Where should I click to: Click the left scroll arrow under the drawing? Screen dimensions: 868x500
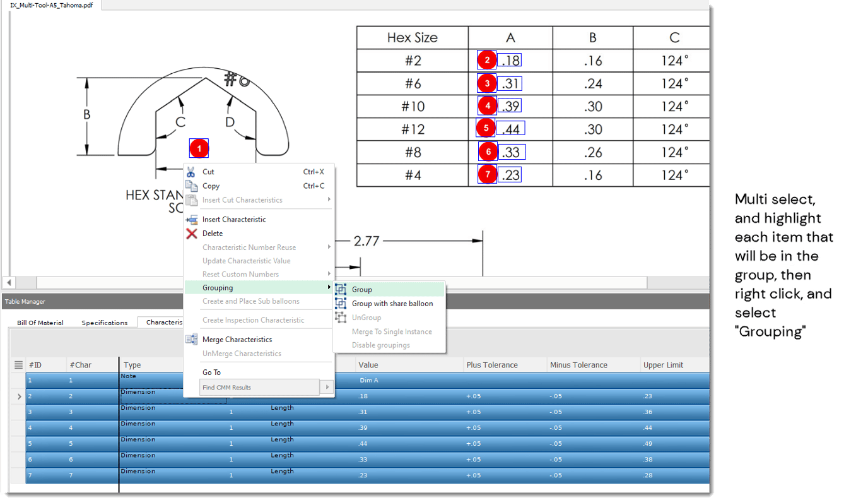(9, 282)
